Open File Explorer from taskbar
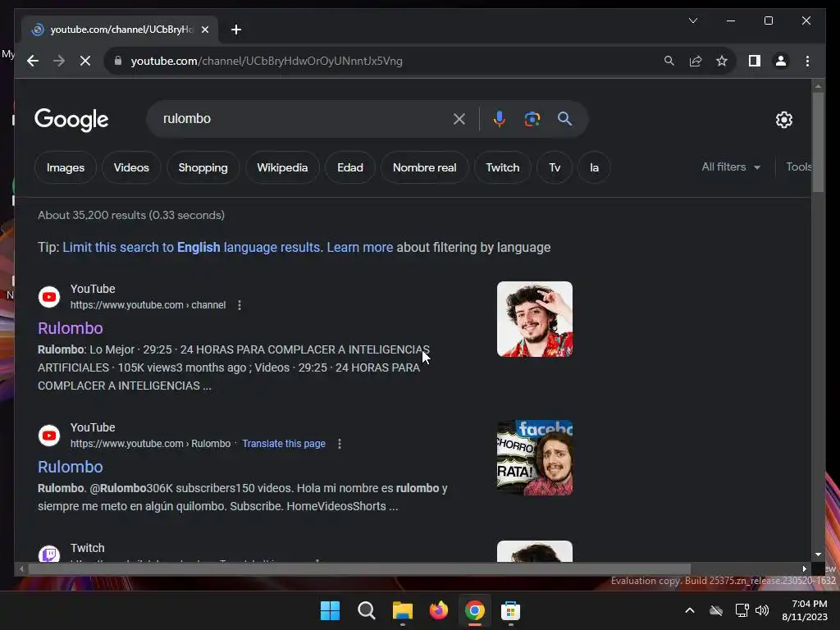The height and width of the screenshot is (630, 840). point(402,610)
